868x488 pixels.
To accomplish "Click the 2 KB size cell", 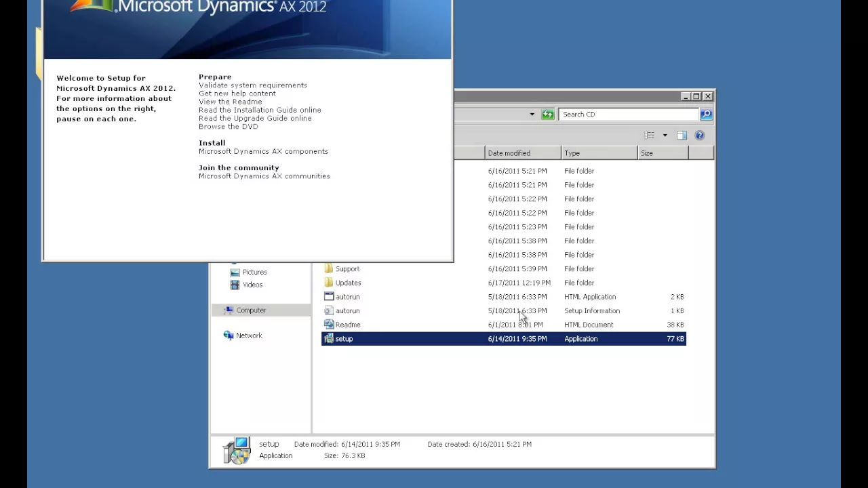I will click(x=677, y=297).
